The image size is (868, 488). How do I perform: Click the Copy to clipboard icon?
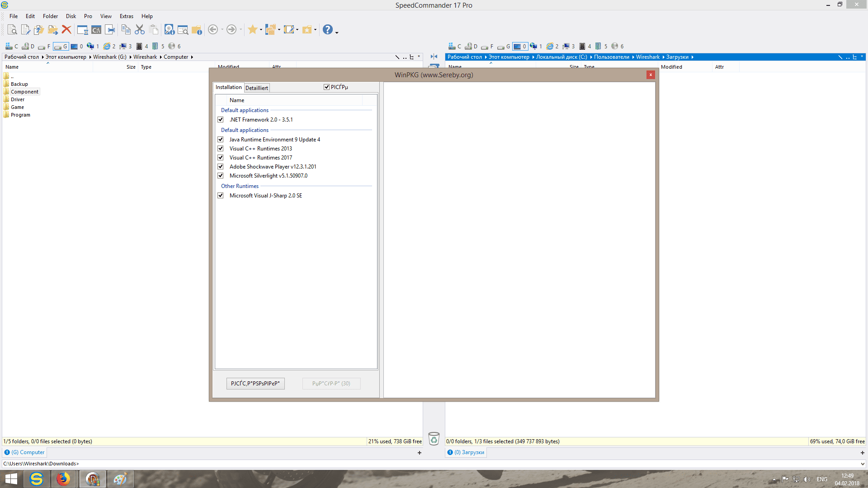126,30
